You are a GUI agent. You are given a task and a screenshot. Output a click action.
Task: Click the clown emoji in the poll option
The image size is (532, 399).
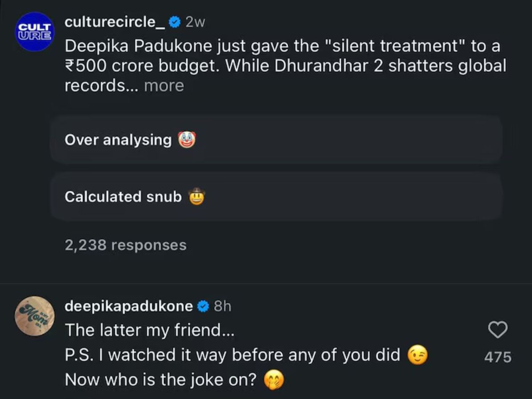tap(187, 140)
